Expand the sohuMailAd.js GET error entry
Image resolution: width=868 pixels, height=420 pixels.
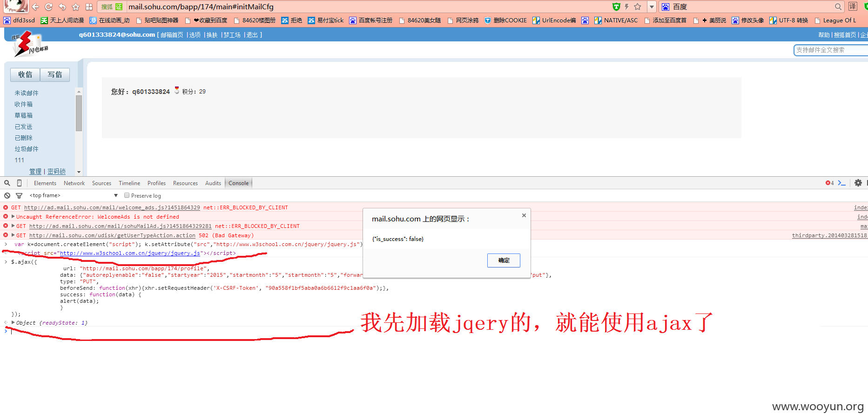coord(13,226)
